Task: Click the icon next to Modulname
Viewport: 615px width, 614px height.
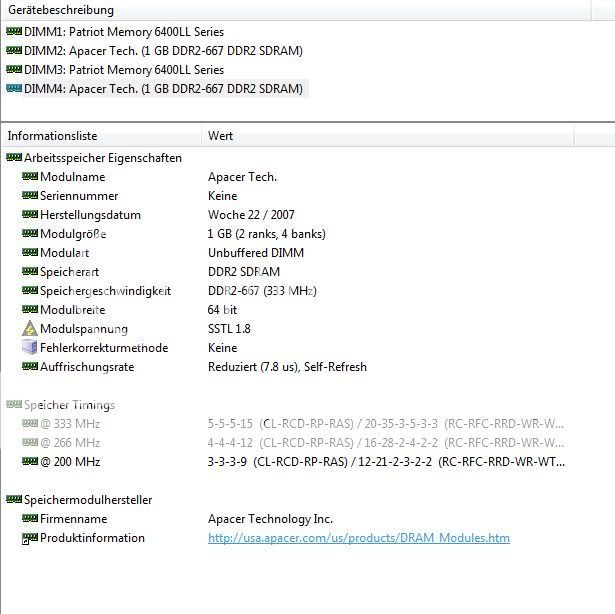Action: [x=30, y=176]
